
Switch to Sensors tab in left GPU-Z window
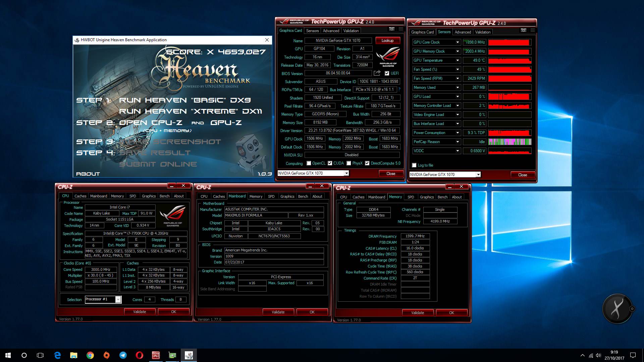(x=312, y=31)
